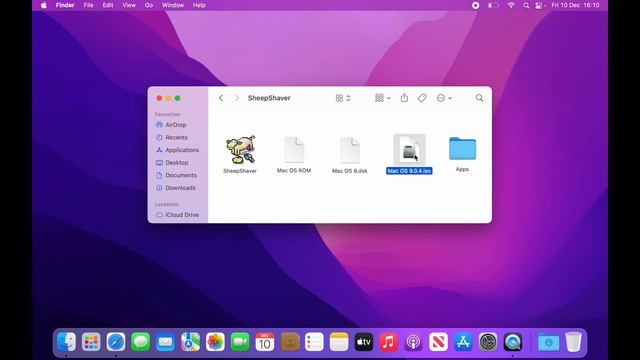Open iCloud Drive in the sidebar

pos(178,215)
